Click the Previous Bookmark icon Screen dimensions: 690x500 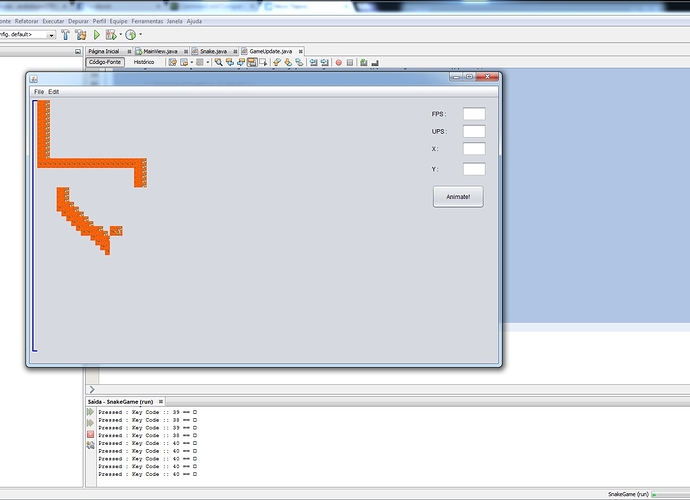(x=277, y=62)
